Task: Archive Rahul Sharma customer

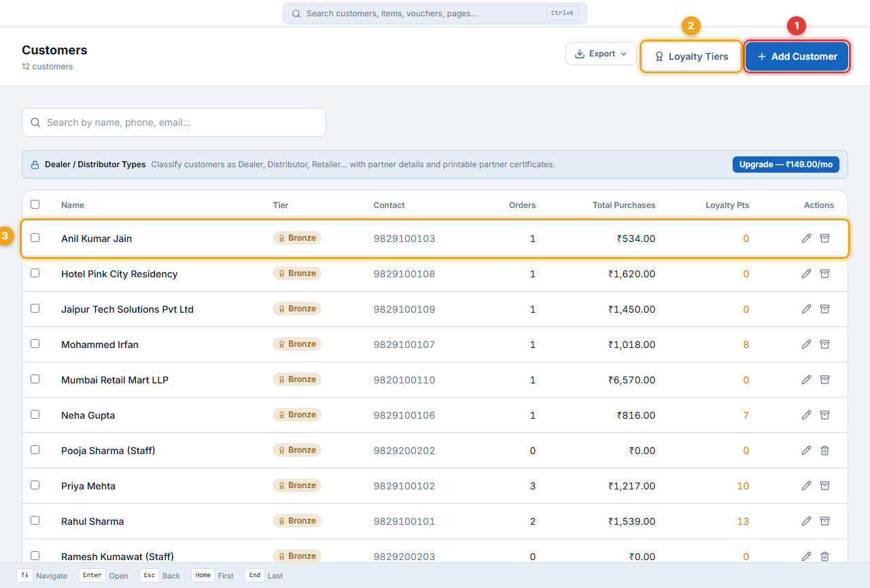Action: click(824, 521)
